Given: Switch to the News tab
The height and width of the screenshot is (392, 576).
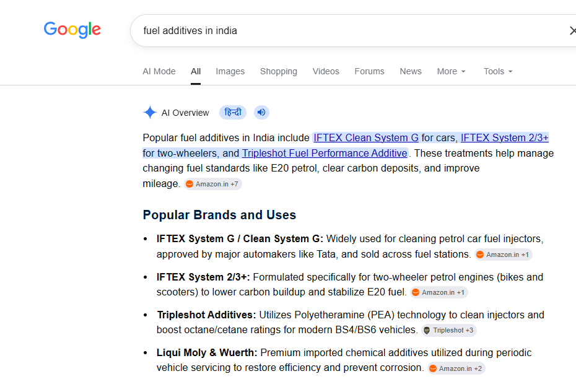Looking at the screenshot, I should point(411,71).
